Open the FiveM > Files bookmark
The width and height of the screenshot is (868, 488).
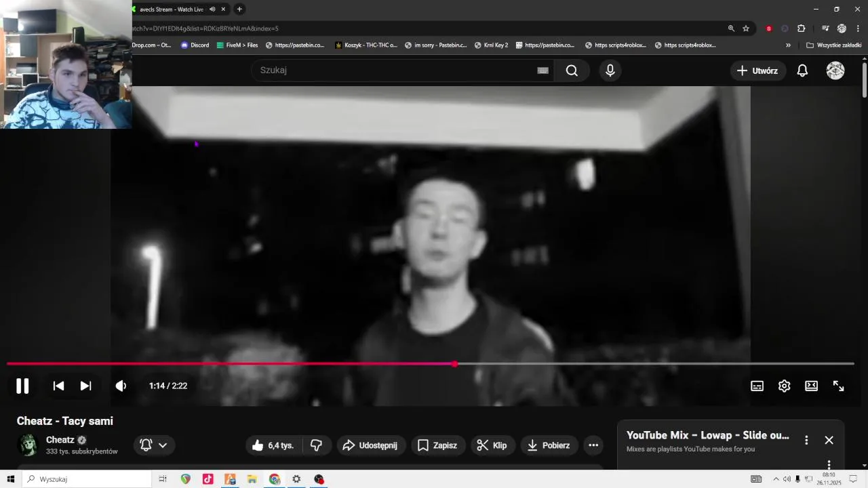pyautogui.click(x=237, y=45)
